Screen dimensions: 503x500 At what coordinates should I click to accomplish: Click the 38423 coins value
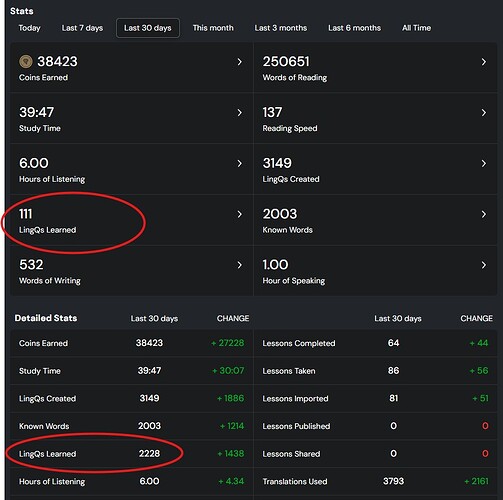(x=57, y=61)
